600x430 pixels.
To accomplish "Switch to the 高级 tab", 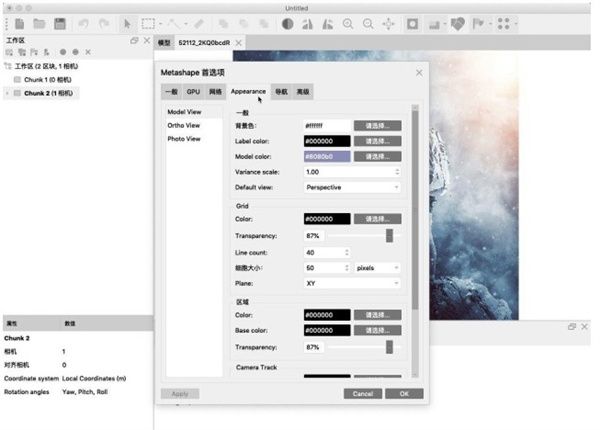I will point(302,91).
